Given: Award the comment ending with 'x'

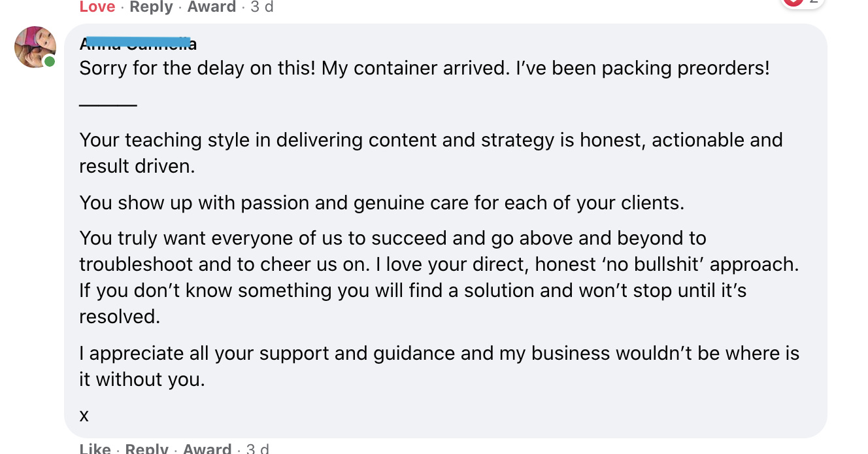Looking at the screenshot, I should point(207,448).
